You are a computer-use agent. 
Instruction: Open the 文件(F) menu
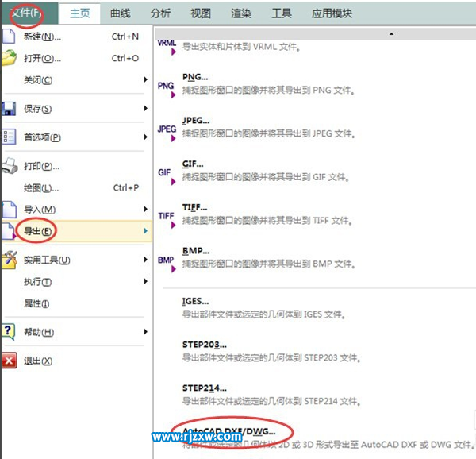[x=29, y=13]
